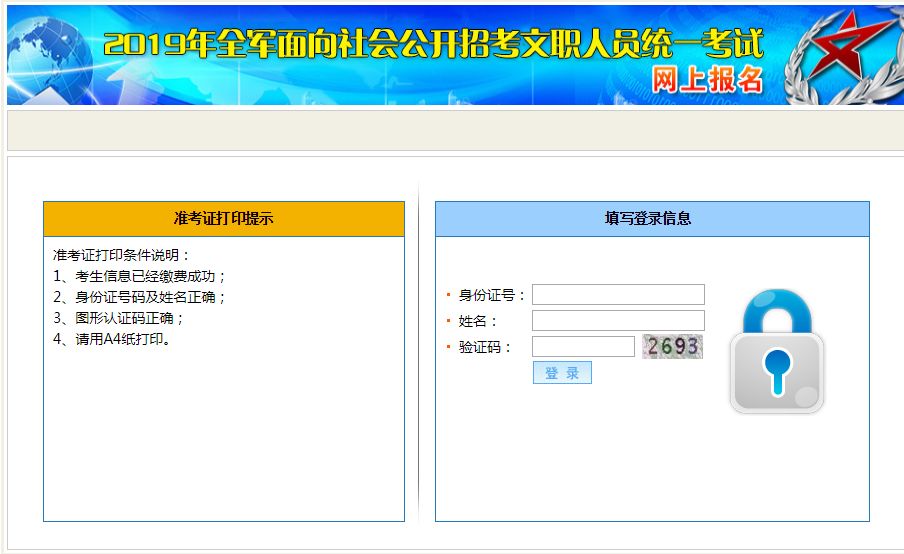Screen dimensions: 904x554
Task: Focus the 验证码 input field
Action: [x=583, y=347]
